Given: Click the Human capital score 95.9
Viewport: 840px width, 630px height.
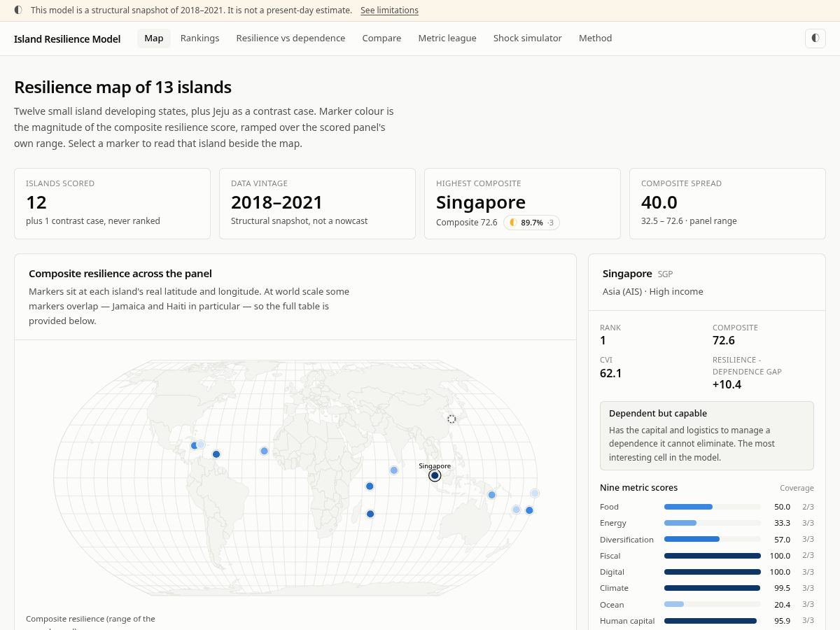Looking at the screenshot, I should 781,621.
